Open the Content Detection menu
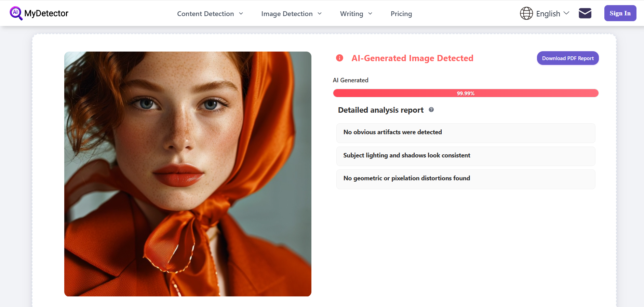Viewport: 644px width, 307px height. tap(205, 14)
